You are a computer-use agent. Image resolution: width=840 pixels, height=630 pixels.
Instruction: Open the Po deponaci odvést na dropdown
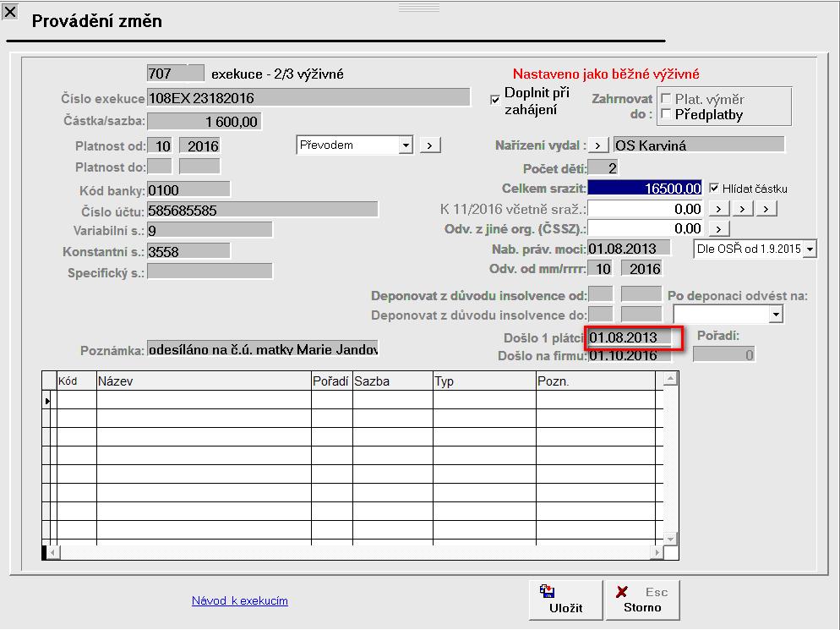pyautogui.click(x=776, y=315)
